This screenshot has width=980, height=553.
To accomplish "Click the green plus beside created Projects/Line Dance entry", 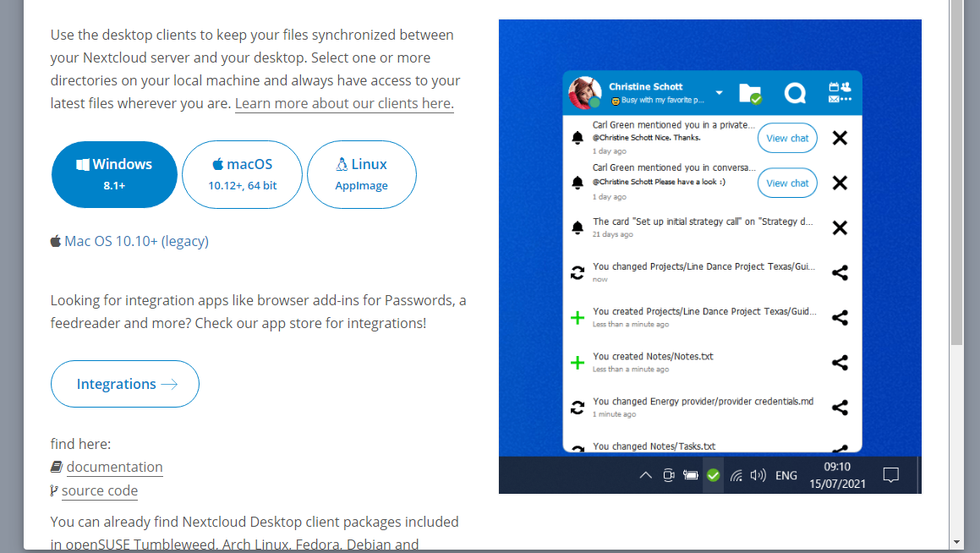I will coord(578,318).
